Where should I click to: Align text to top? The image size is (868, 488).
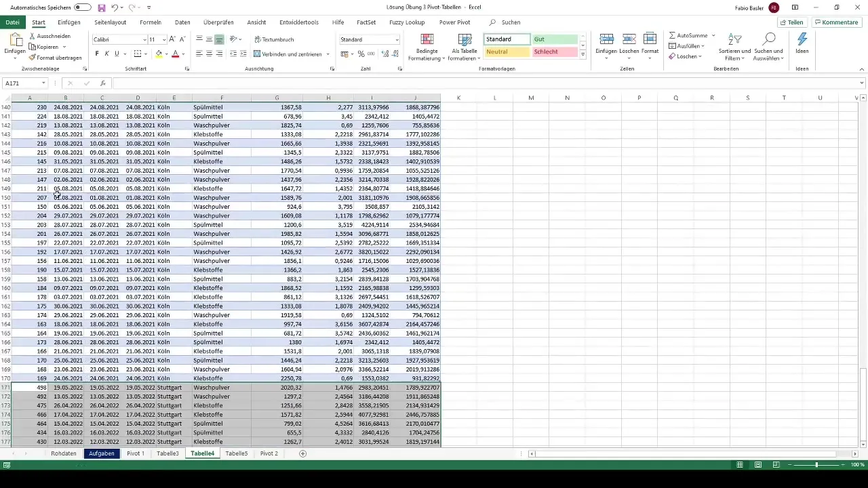(199, 39)
